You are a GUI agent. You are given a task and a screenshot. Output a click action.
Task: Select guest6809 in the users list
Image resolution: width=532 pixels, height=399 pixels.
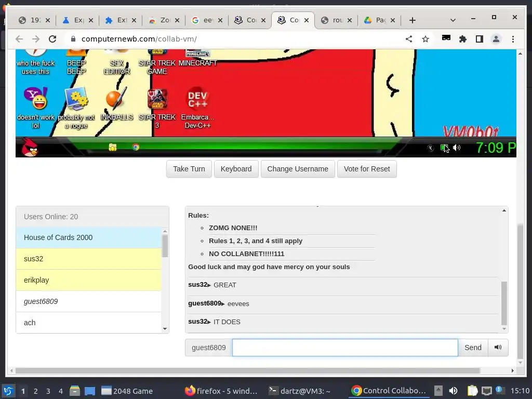[88, 302]
